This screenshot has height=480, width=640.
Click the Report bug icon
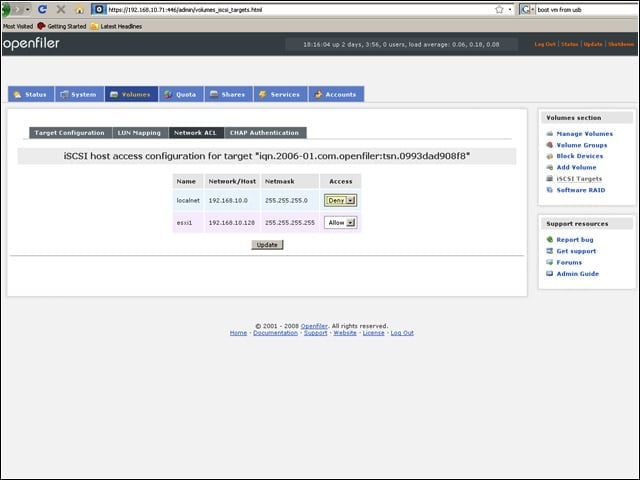pyautogui.click(x=549, y=240)
